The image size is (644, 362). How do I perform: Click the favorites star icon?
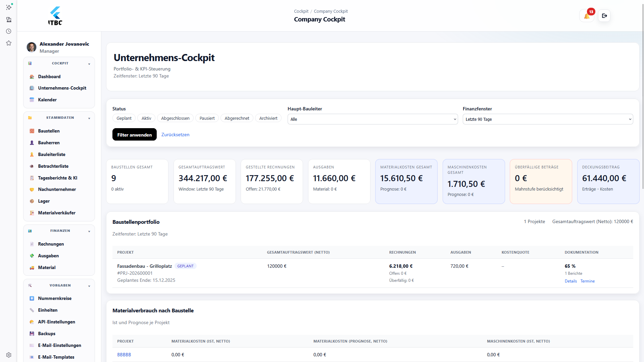pos(9,43)
